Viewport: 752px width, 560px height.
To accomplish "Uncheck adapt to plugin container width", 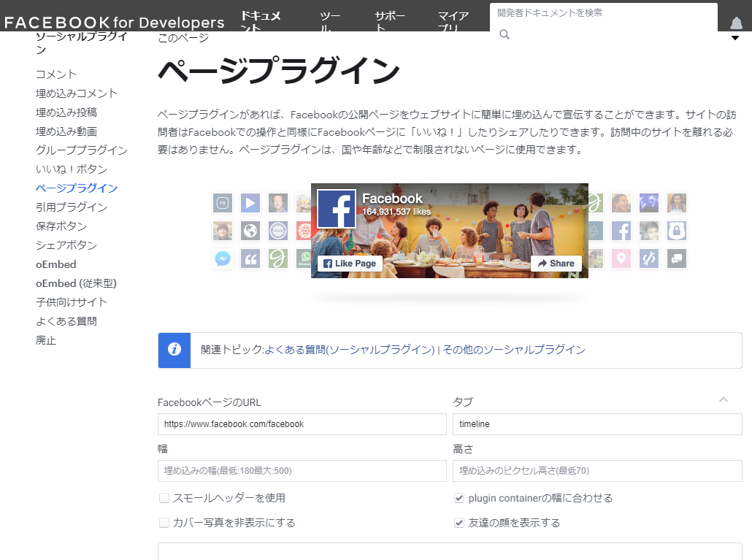I will tap(459, 498).
